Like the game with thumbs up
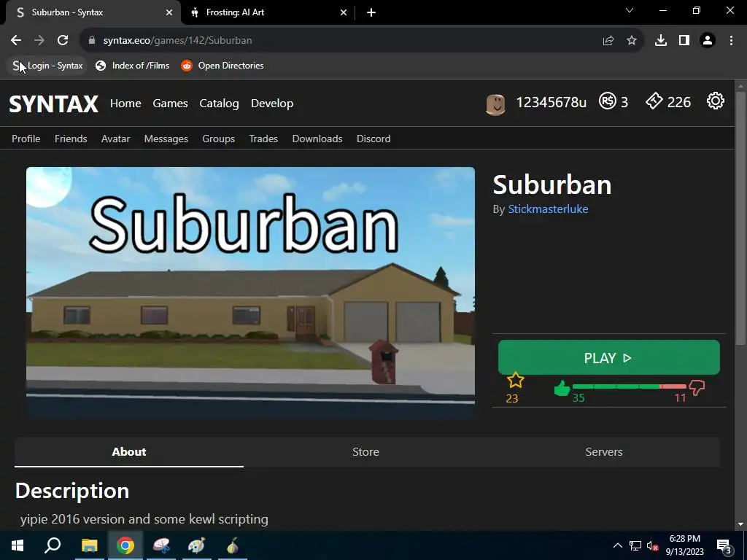This screenshot has height=560, width=747. 562,388
